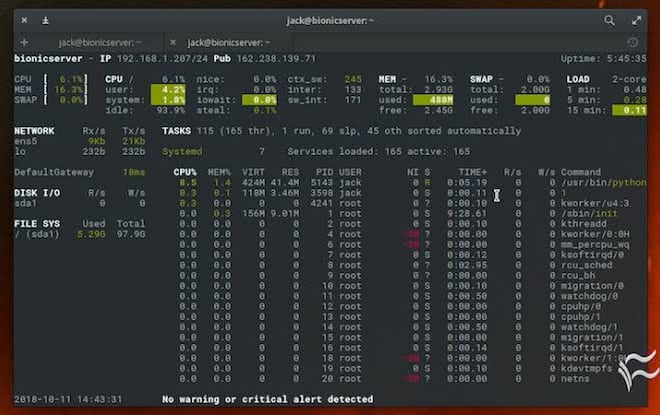Click the CPU% column header
The width and height of the screenshot is (660, 415).
[x=185, y=172]
